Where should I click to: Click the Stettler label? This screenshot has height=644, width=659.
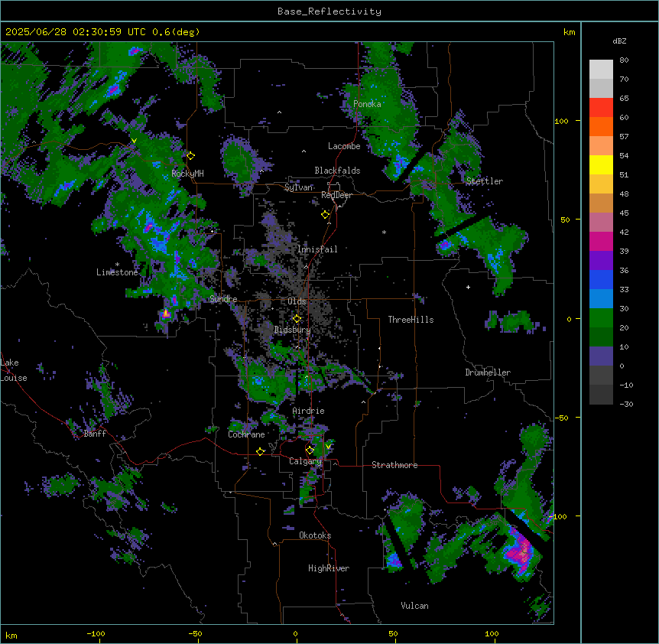[x=484, y=181]
